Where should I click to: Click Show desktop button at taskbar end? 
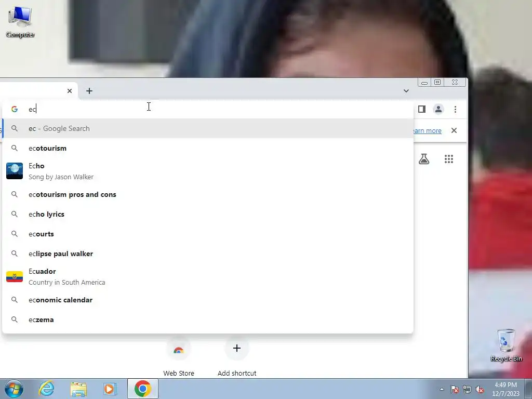coord(528,389)
